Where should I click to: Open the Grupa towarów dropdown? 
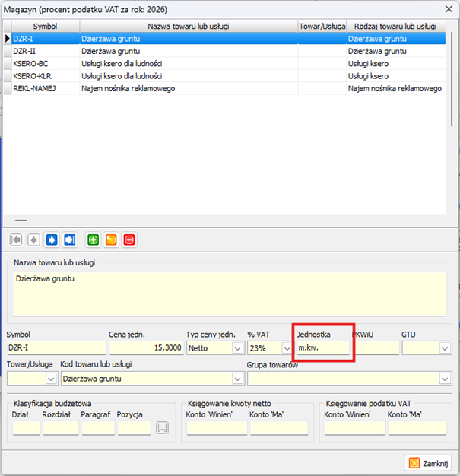click(444, 378)
